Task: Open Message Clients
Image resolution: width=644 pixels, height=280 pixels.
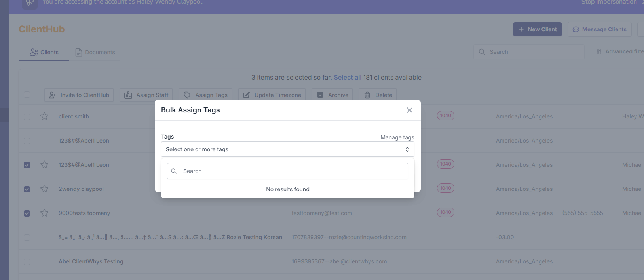Action: (x=599, y=29)
